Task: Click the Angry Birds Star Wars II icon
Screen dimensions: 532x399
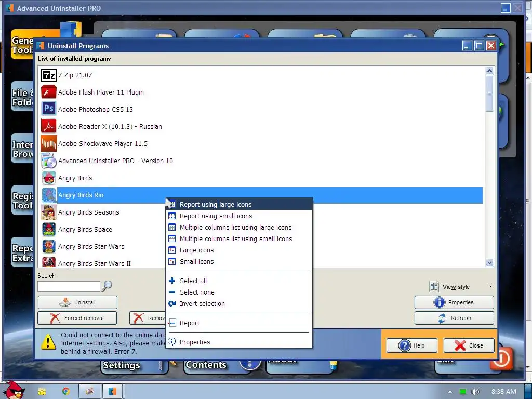Action: (48, 262)
